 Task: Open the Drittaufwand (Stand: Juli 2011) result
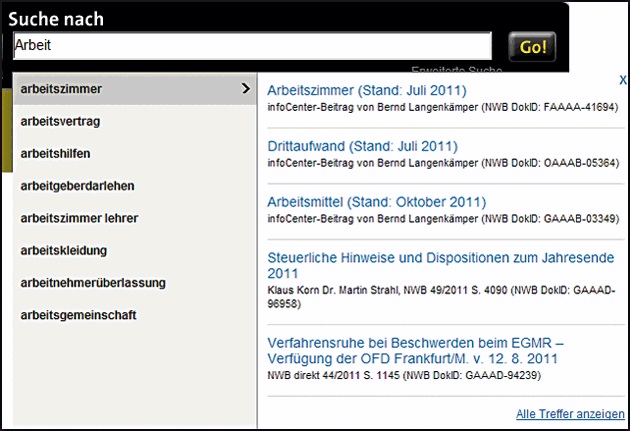pos(362,146)
